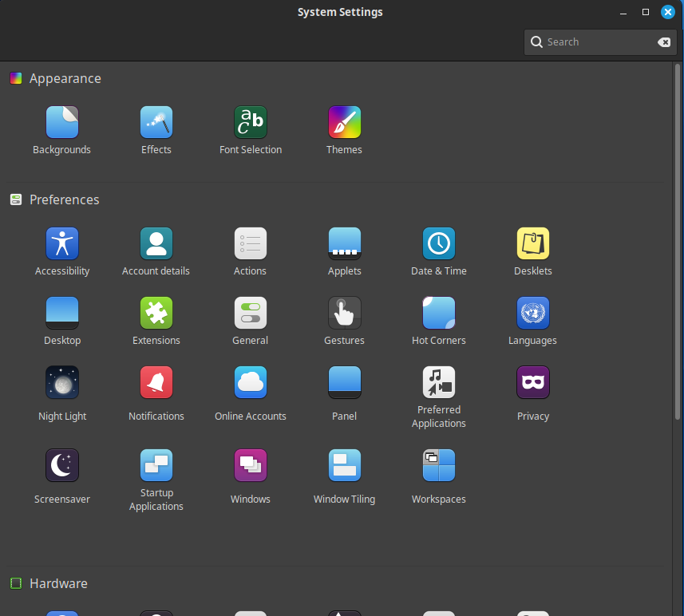The width and height of the screenshot is (684, 616).
Task: Click the Search input field
Action: tap(600, 41)
